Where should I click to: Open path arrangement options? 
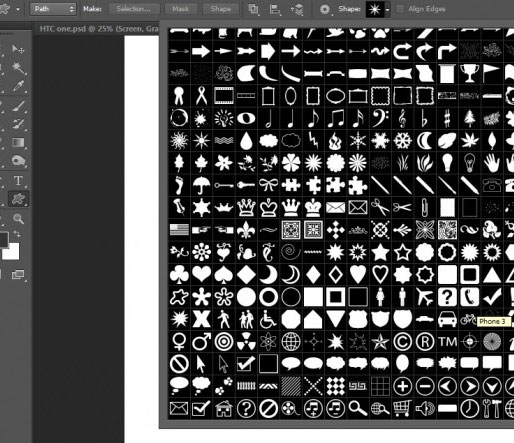click(297, 9)
